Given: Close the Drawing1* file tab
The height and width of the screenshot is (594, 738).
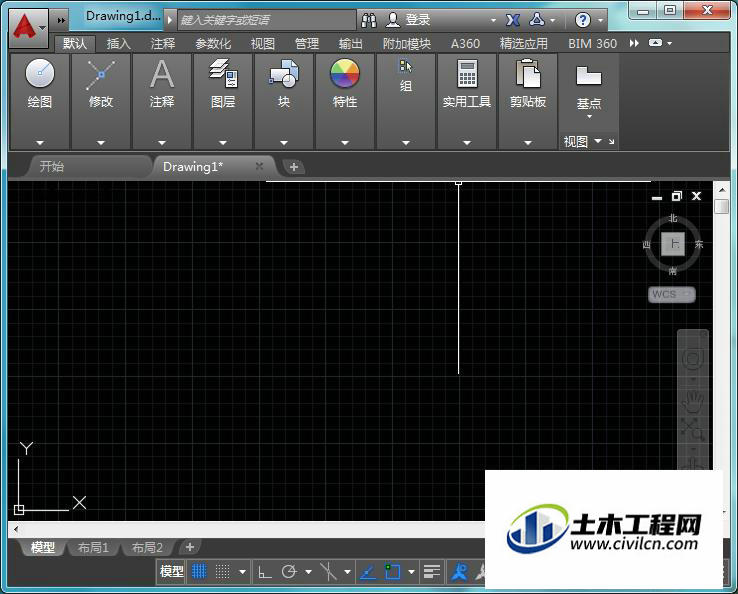Looking at the screenshot, I should click(259, 166).
